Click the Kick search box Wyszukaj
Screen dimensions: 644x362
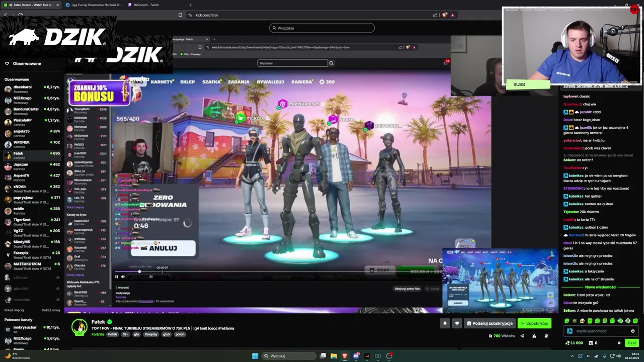pyautogui.click(x=322, y=28)
